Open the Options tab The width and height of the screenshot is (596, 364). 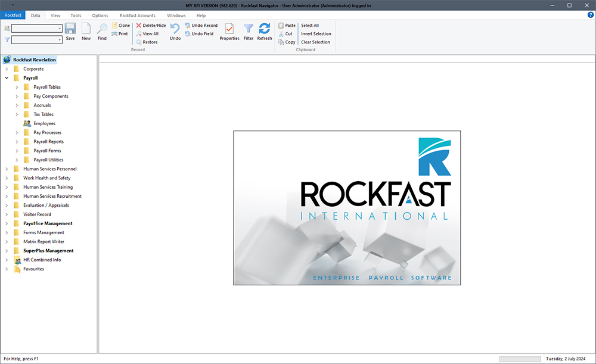point(100,15)
